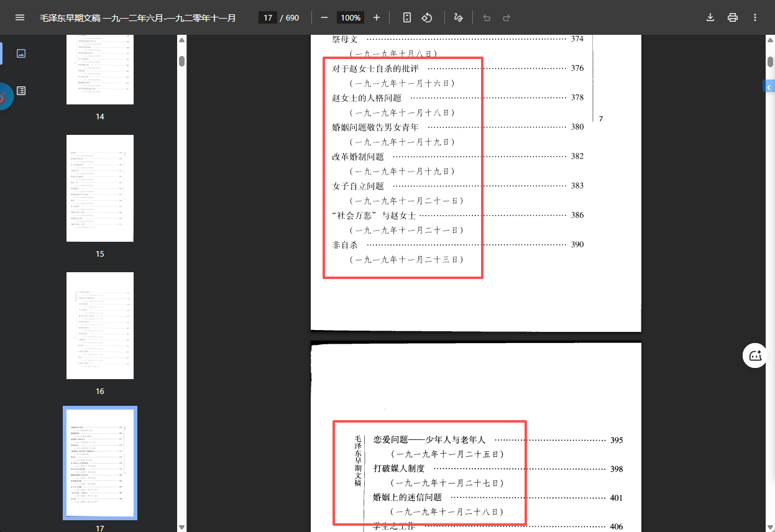Viewport: 775px width, 532px height.
Task: Switch to the document outline tab
Action: tap(21, 91)
